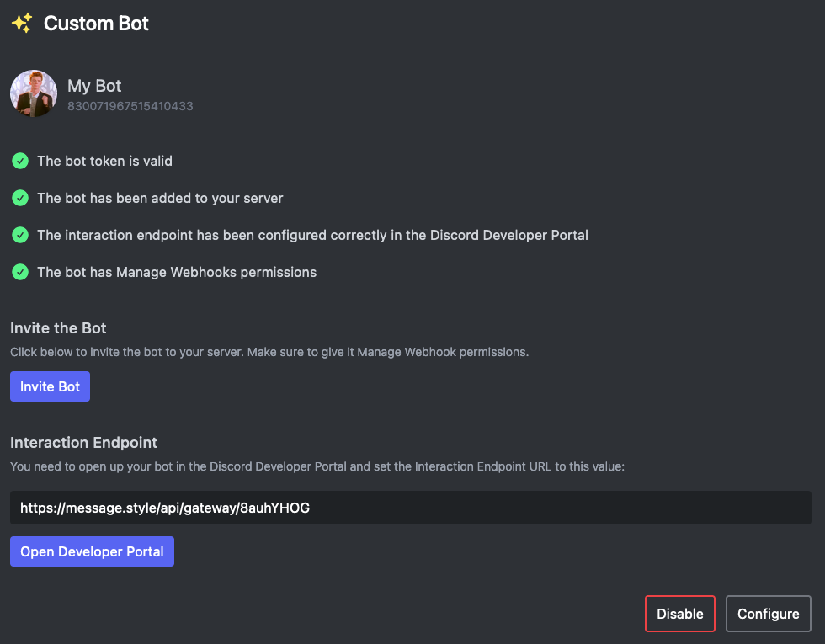The image size is (825, 644).
Task: Click the checkmark beside bot added to server
Action: point(19,198)
